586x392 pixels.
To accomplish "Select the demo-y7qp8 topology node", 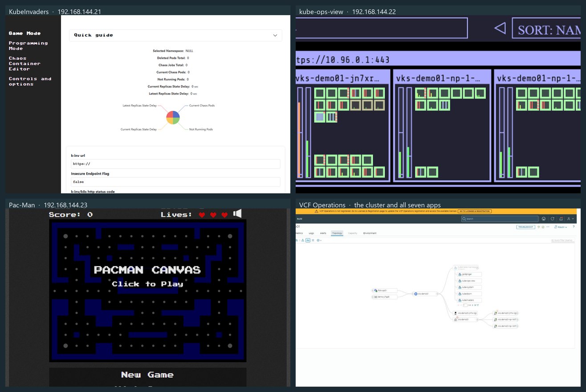I will pyautogui.click(x=386, y=297).
